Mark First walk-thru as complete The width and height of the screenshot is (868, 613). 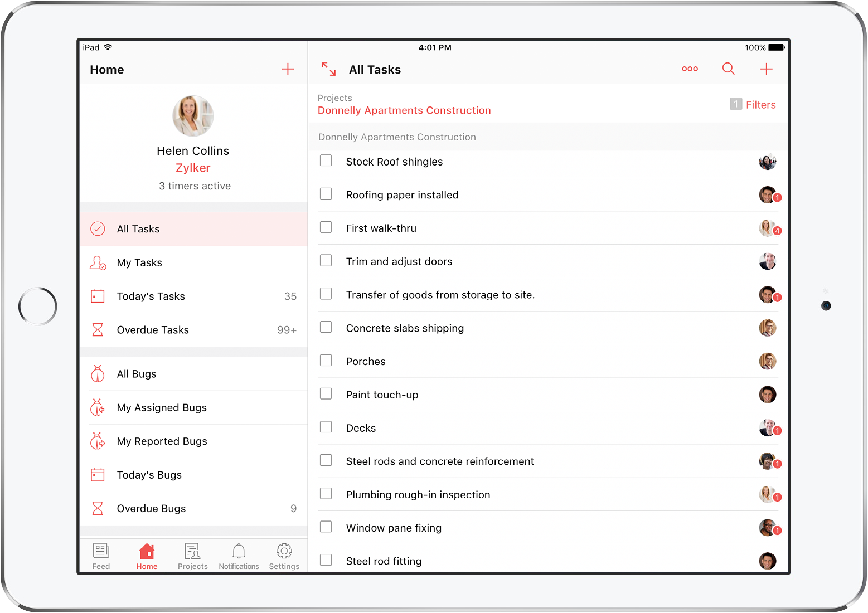[326, 227]
